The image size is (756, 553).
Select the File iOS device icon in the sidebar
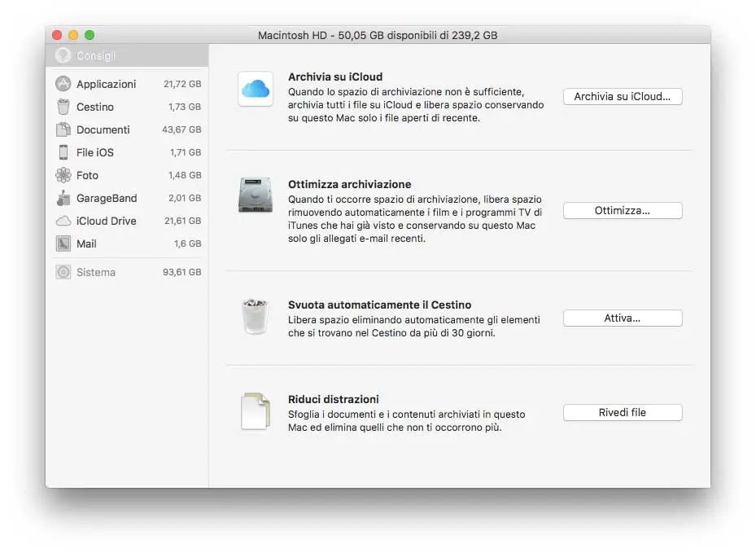(x=63, y=152)
